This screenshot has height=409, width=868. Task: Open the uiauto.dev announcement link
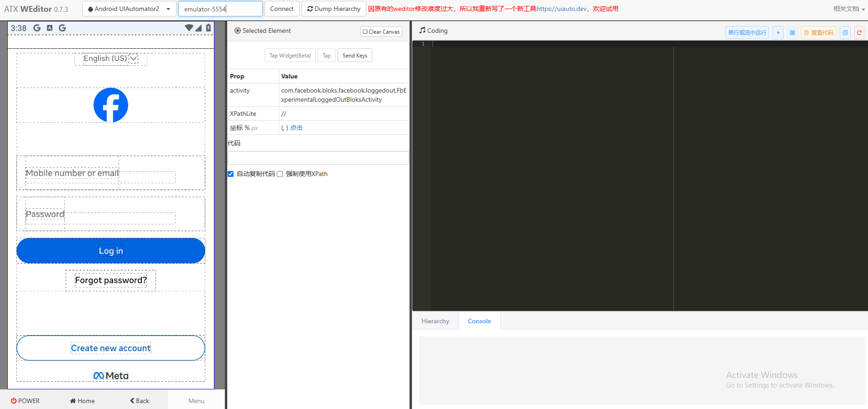click(561, 9)
